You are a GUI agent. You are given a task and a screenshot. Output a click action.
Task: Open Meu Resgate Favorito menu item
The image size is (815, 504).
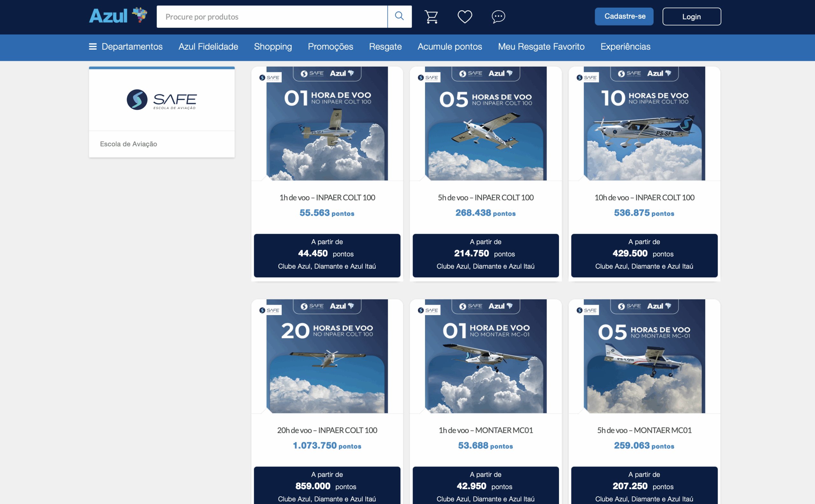[x=541, y=46]
